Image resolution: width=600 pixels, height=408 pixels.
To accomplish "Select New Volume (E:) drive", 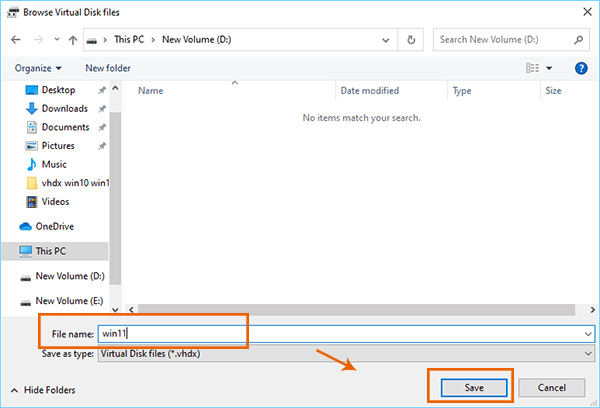I will [x=69, y=300].
